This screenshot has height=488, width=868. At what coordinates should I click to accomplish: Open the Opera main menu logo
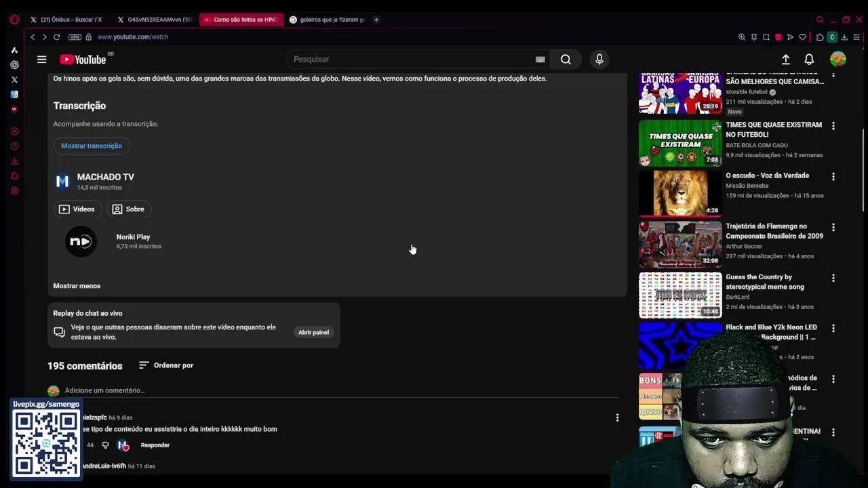point(14,20)
